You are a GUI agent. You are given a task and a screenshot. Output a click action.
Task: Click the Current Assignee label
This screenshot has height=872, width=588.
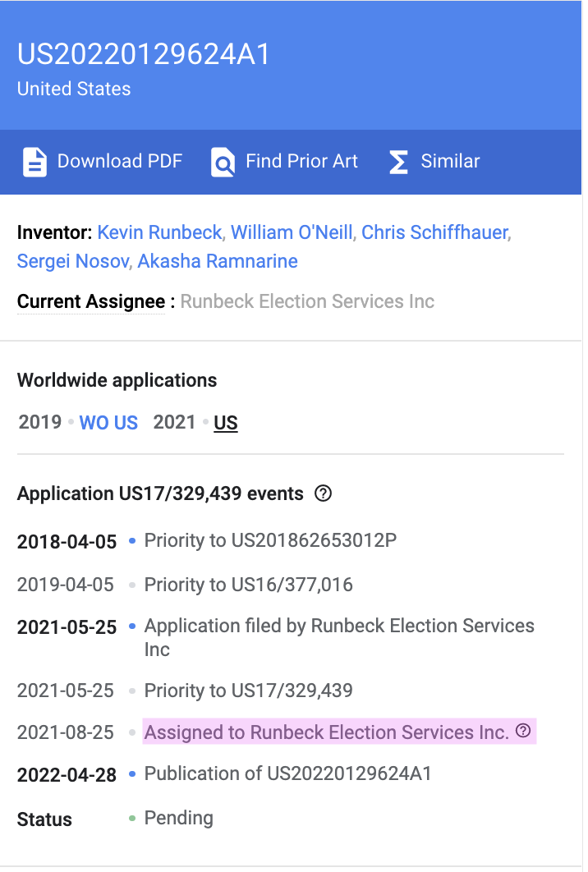click(91, 301)
